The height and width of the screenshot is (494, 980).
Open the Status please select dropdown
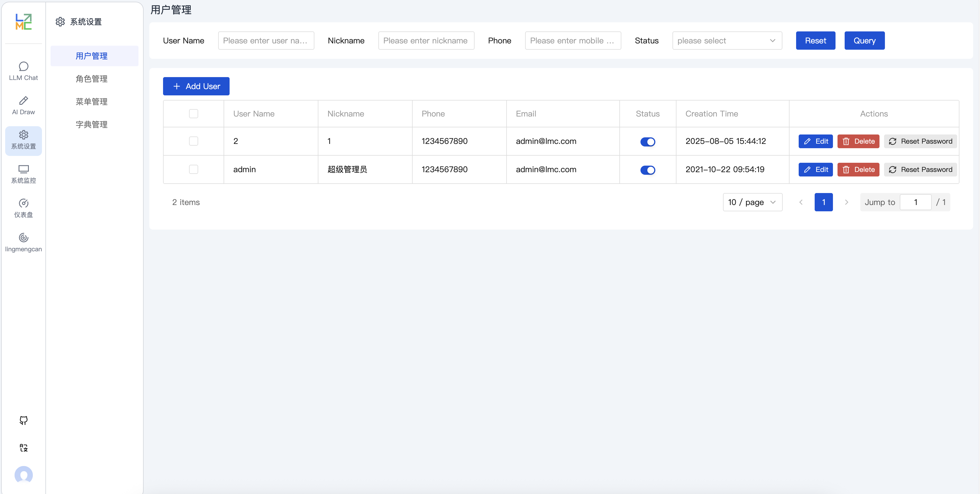(727, 41)
